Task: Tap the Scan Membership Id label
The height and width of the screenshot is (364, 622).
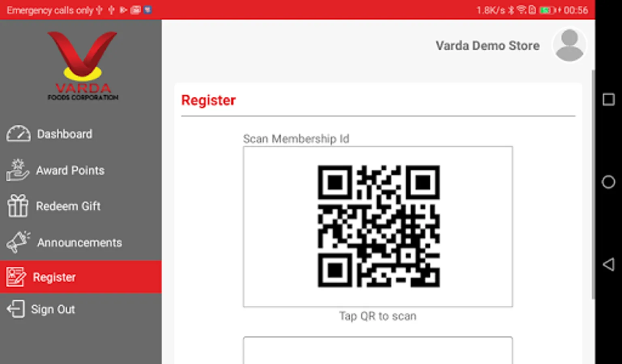Action: (296, 139)
